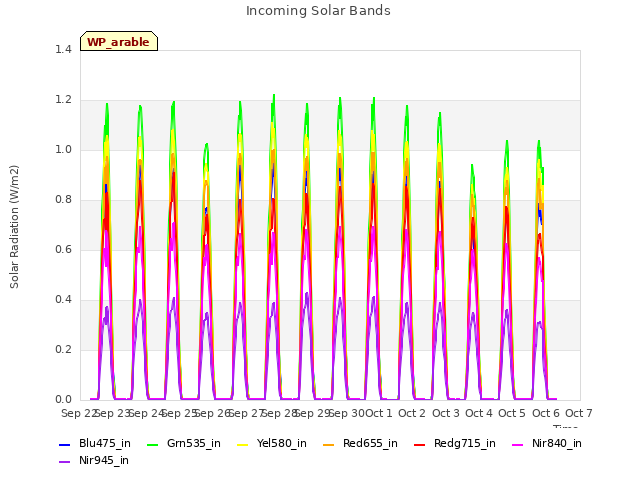The image size is (640, 480).
Task: Click the 0.2 y-axis tick label
Action: click(63, 349)
